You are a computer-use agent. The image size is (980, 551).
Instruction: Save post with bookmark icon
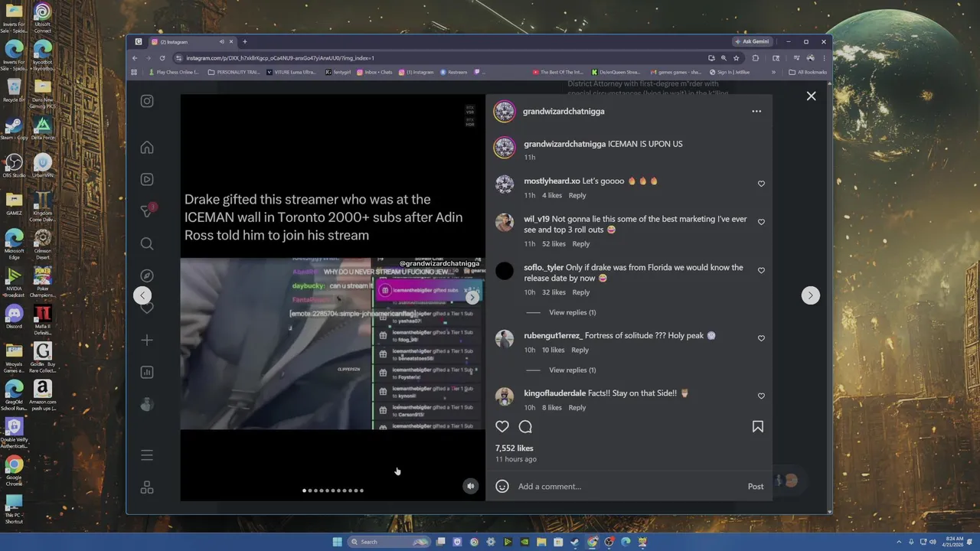coord(758,427)
